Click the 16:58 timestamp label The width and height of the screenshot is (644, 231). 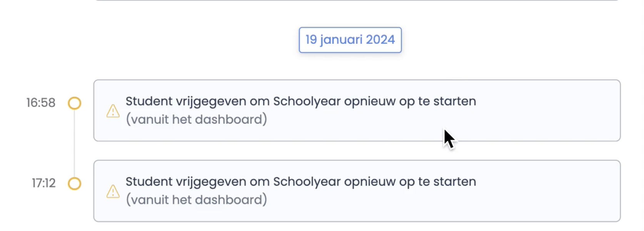41,103
